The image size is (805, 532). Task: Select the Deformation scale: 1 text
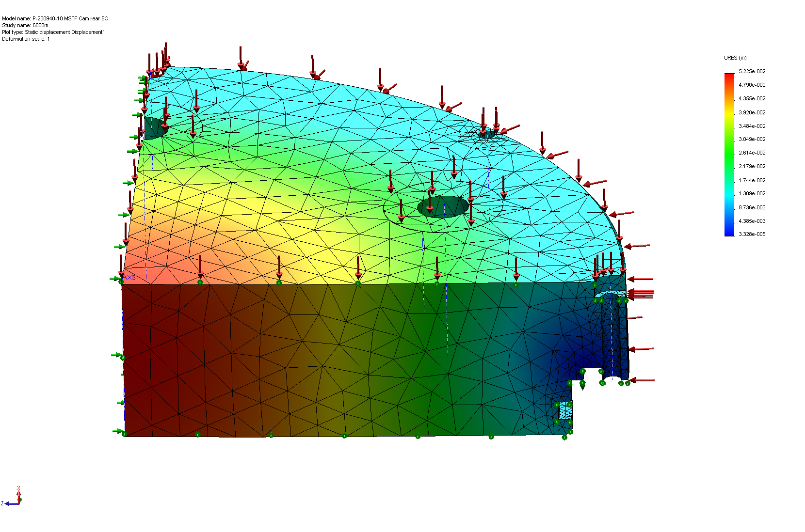pos(26,39)
